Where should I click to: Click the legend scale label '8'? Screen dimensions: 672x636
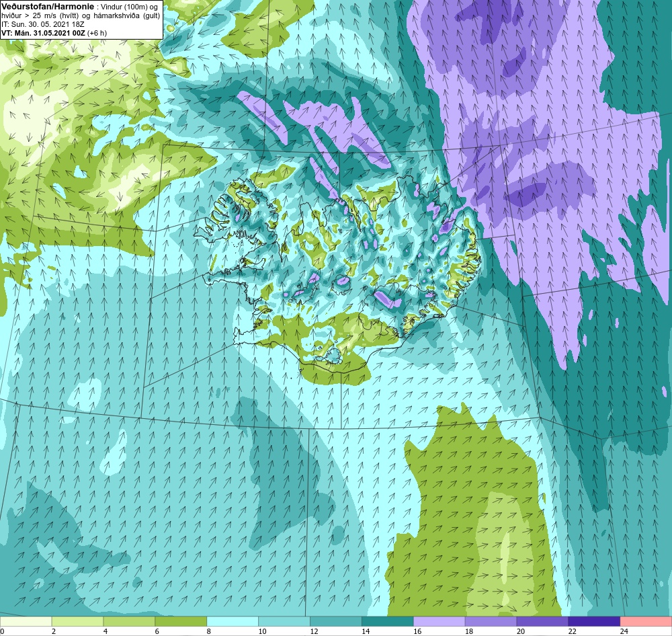[x=209, y=631]
